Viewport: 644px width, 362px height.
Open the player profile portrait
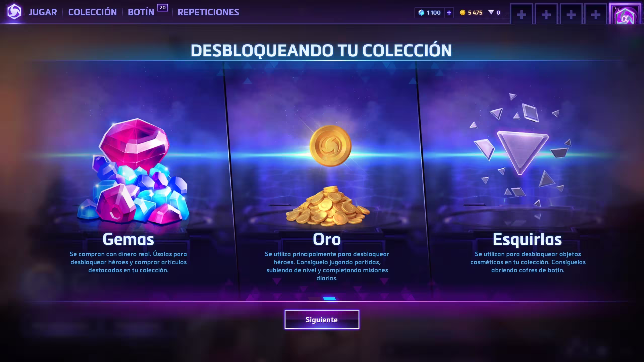point(625,14)
